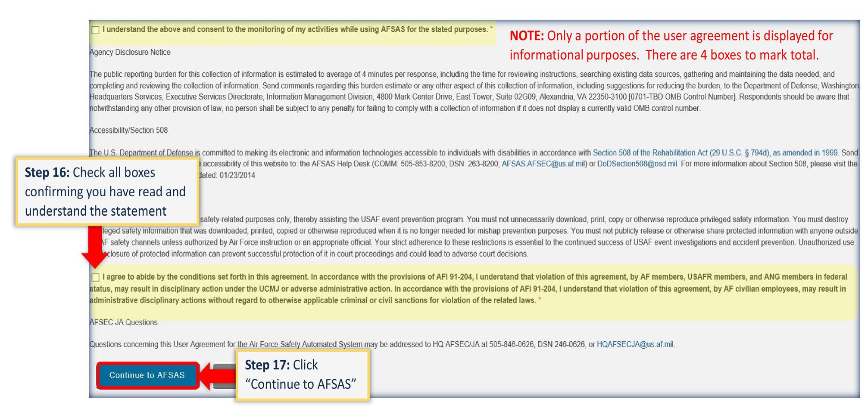868x412 pixels.
Task: Check the 'I agree to abide' checkbox
Action: click(x=95, y=277)
